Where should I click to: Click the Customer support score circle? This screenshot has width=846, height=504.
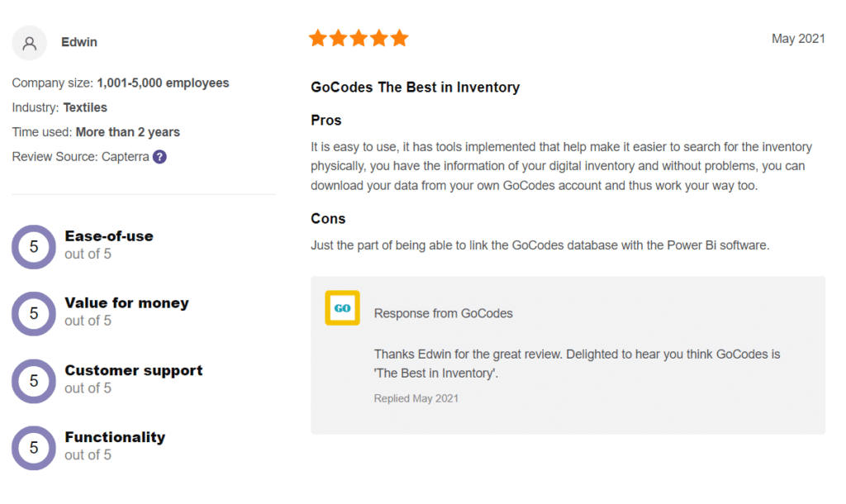(x=34, y=381)
